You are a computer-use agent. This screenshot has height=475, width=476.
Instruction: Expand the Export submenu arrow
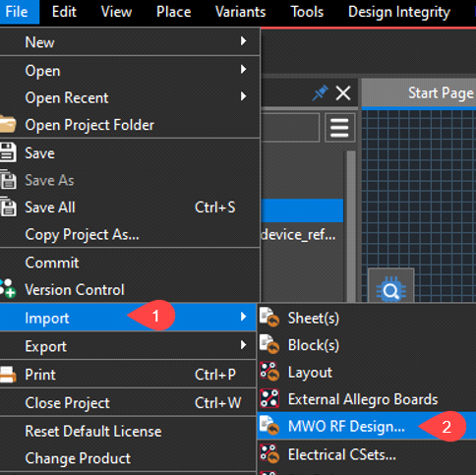tap(243, 345)
